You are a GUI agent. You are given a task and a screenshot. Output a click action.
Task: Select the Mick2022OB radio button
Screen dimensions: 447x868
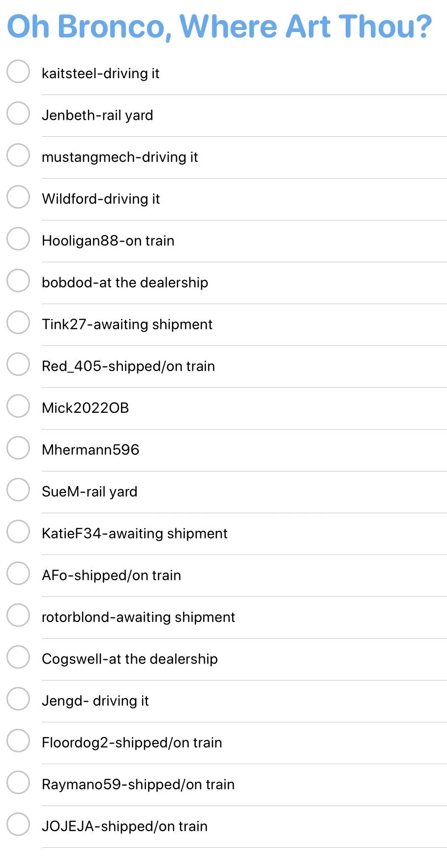point(18,406)
